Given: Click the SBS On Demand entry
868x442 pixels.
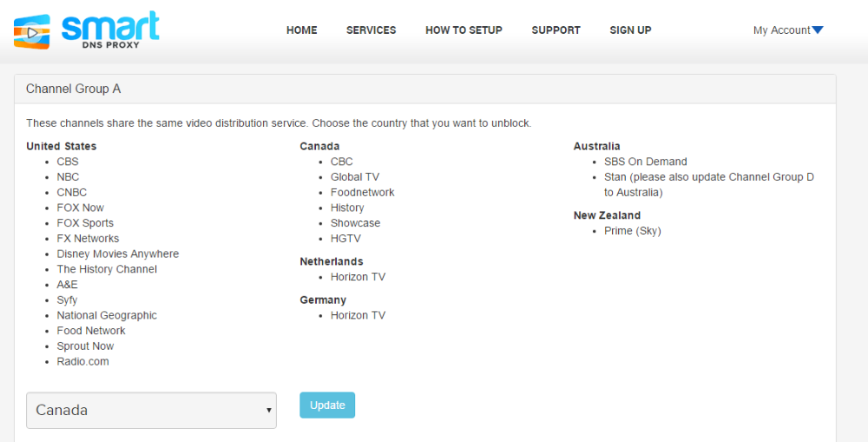Looking at the screenshot, I should [646, 162].
